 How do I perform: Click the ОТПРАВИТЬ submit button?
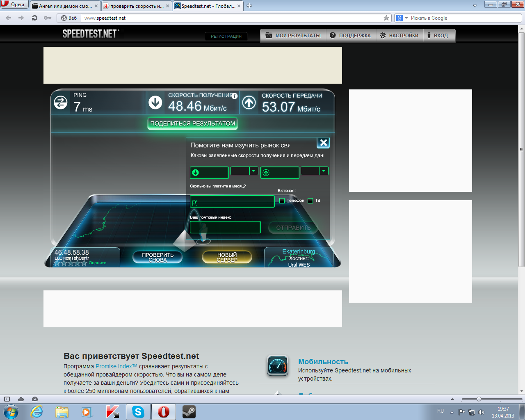(x=293, y=228)
